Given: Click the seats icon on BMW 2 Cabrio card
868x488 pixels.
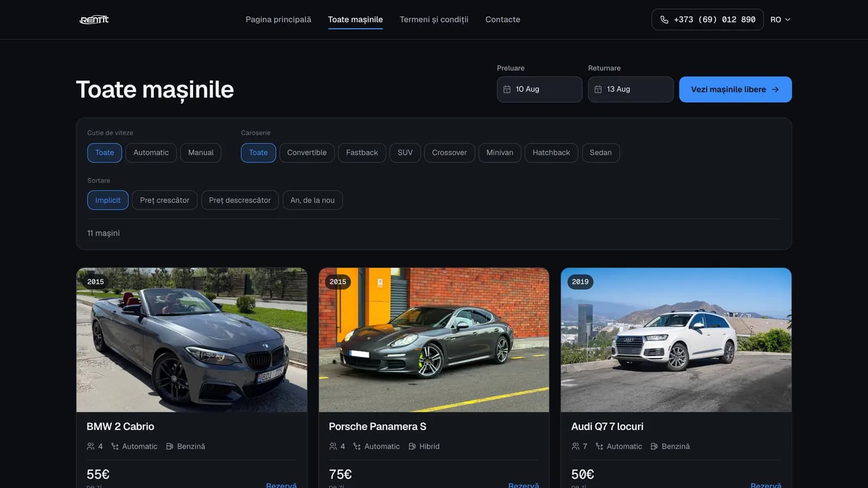Looking at the screenshot, I should 91,446.
